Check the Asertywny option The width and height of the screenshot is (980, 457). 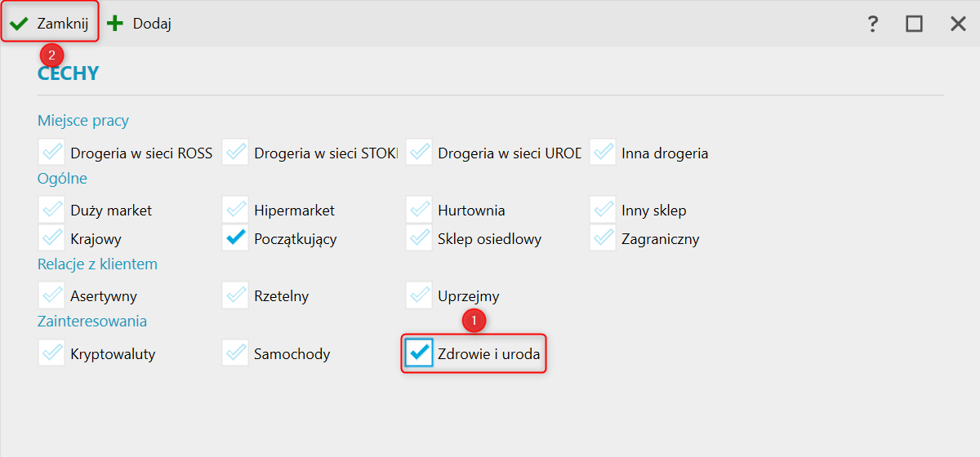(51, 295)
